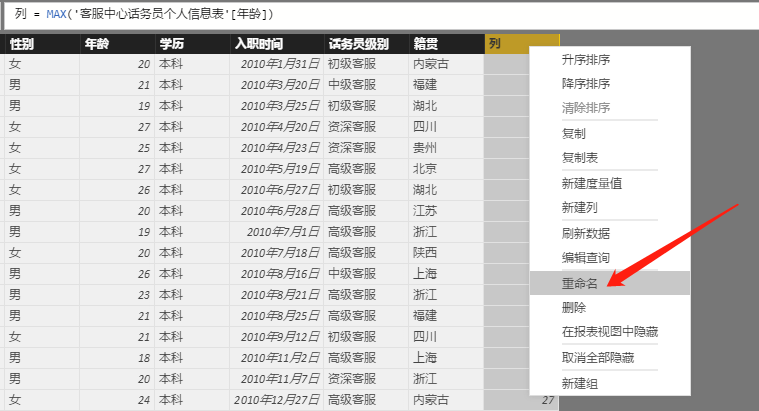Select the 性别 column header
This screenshot has height=411, width=759.
click(42, 44)
